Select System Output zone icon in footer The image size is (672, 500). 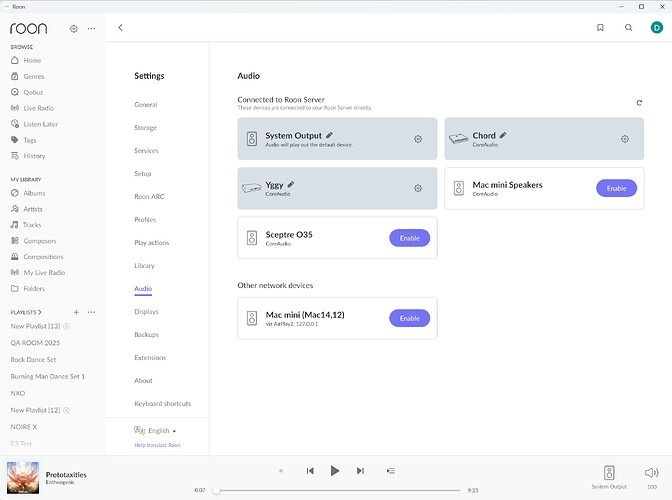tap(609, 473)
